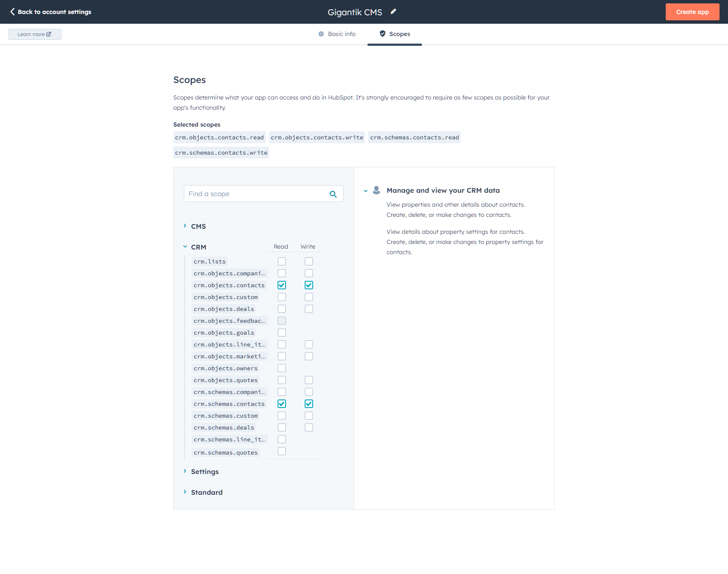Screen dimensions: 728x574
Task: Expand the CMS scope group
Action: coord(195,226)
